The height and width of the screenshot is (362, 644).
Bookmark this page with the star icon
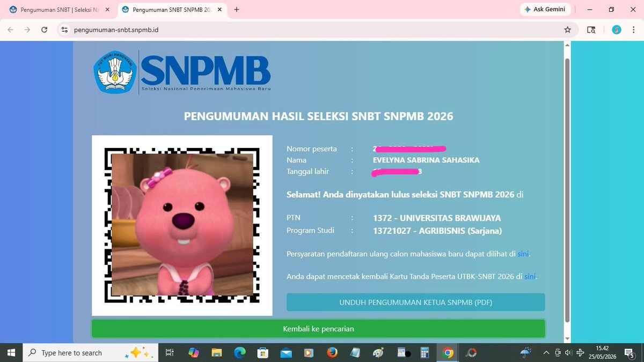pos(567,30)
